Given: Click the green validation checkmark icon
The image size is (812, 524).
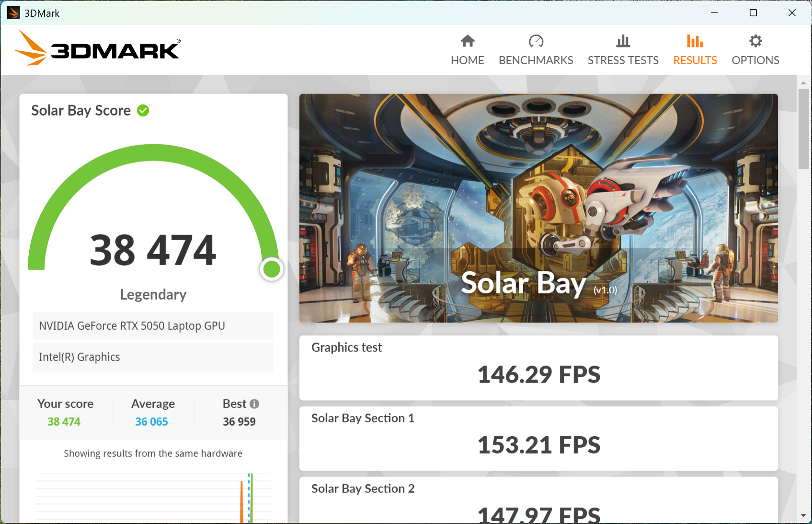Looking at the screenshot, I should coord(143,111).
